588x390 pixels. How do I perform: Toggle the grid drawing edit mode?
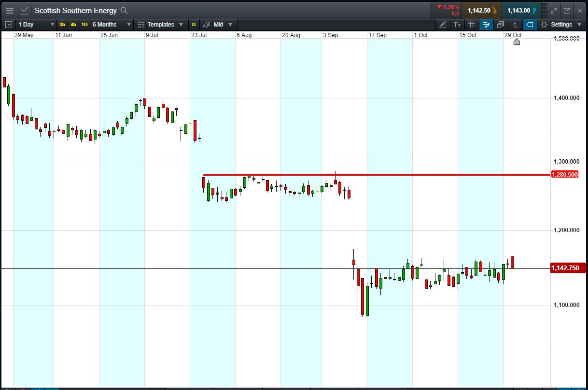click(486, 25)
